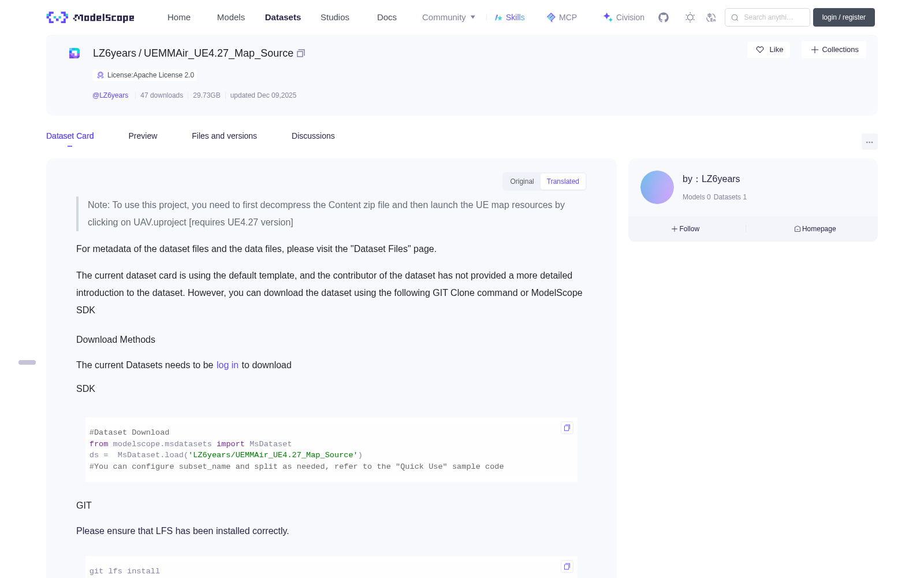The image size is (924, 578).
Task: Click the login / register button
Action: point(844,17)
